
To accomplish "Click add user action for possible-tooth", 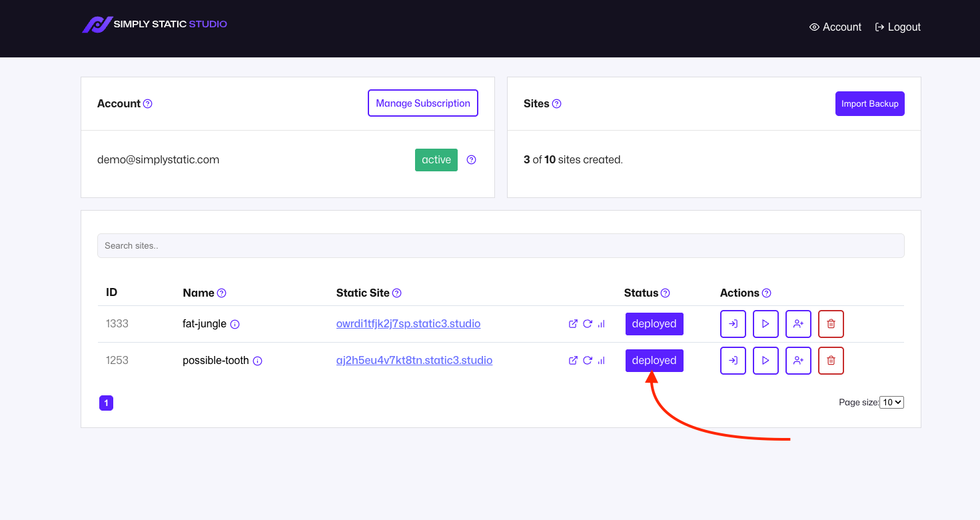I will [798, 361].
